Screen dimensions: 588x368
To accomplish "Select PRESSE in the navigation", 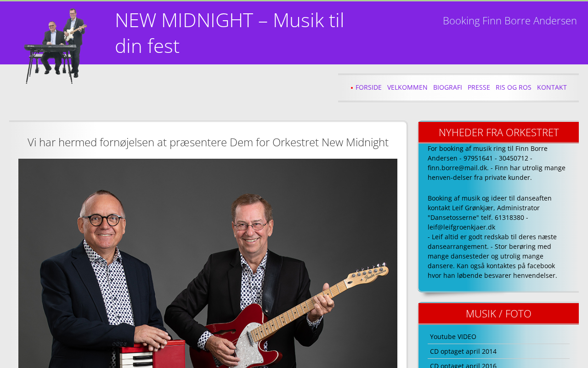I will [x=479, y=87].
